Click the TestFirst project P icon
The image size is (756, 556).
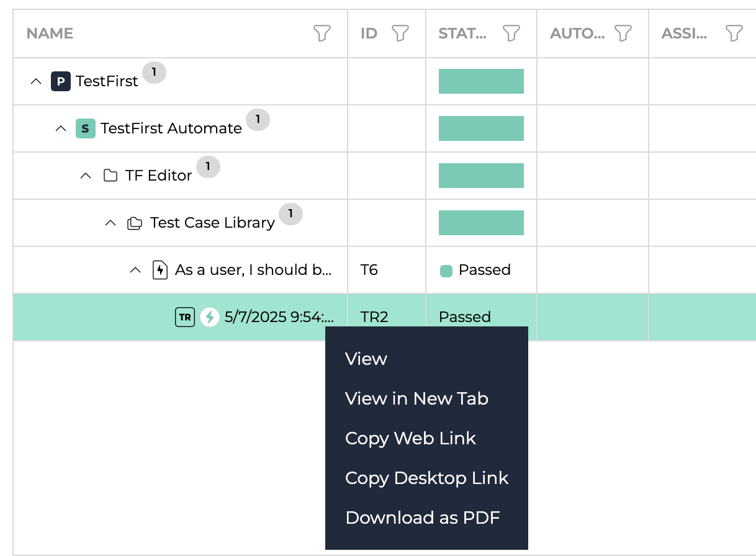pyautogui.click(x=60, y=81)
